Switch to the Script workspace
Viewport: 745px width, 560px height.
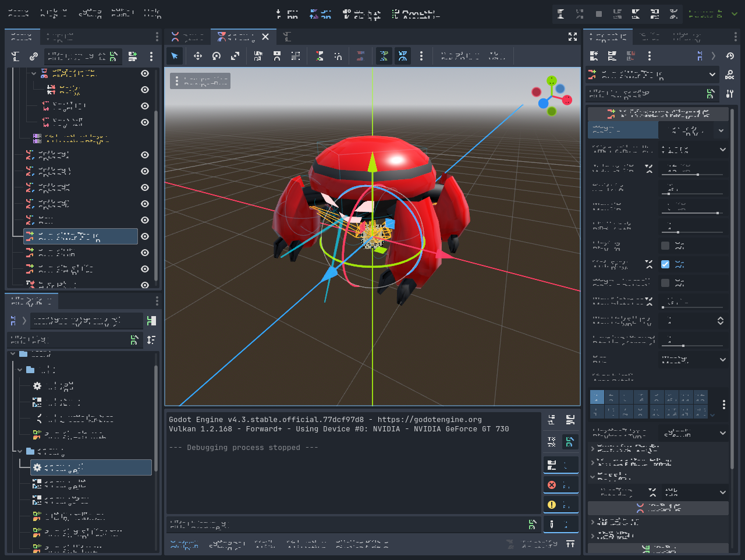point(361,14)
